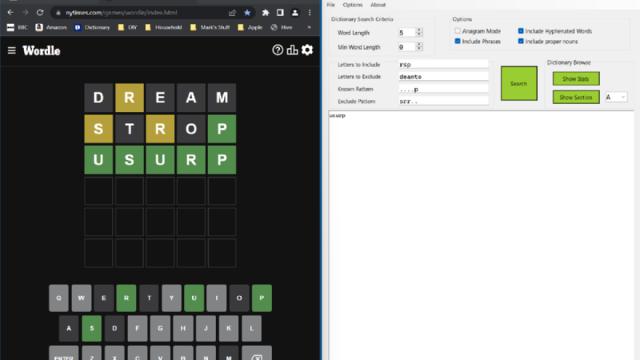Image resolution: width=640 pixels, height=360 pixels.
Task: Click the Show Stats button
Action: coord(576,79)
